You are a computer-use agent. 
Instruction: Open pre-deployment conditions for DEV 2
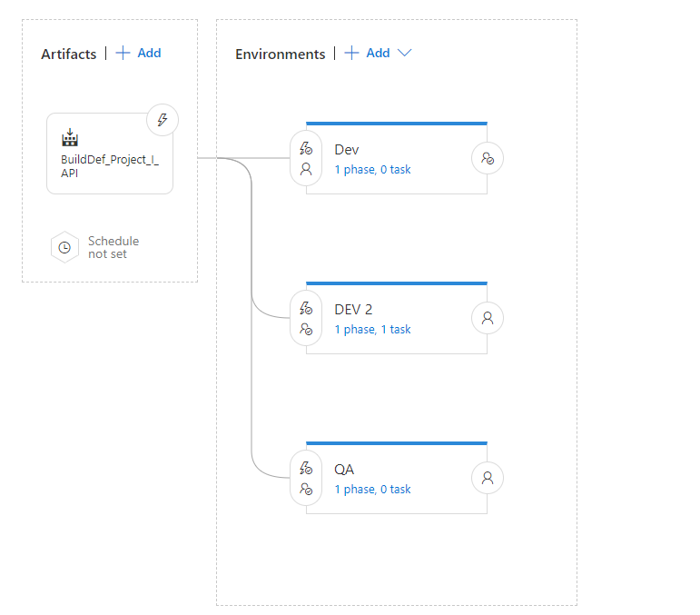pos(306,318)
